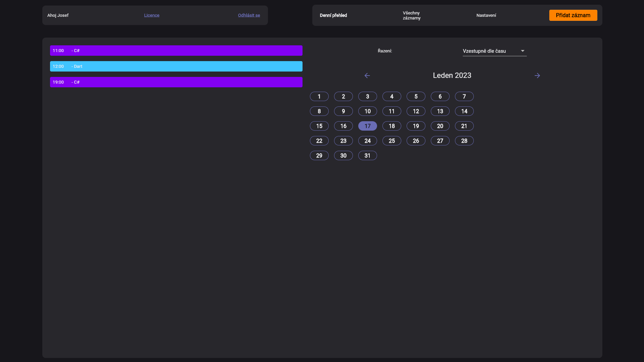Select day 6 in calendar

click(x=440, y=96)
